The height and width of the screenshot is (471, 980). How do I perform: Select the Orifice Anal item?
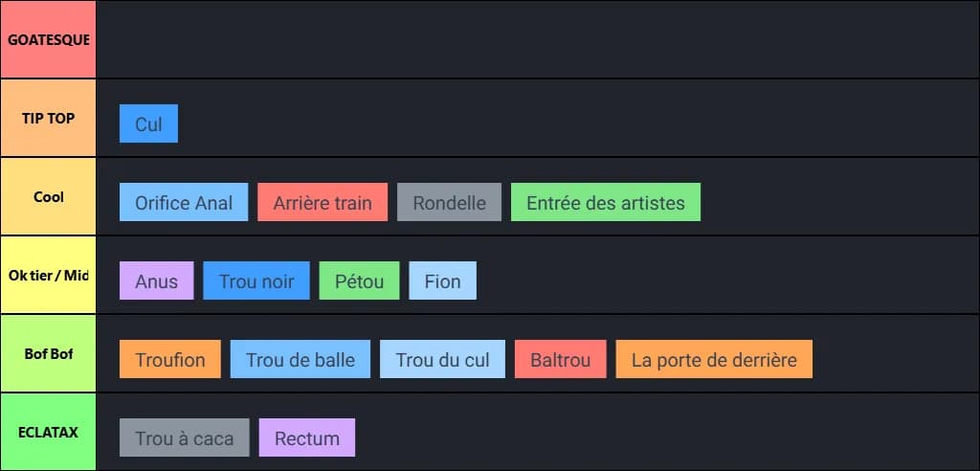point(184,203)
